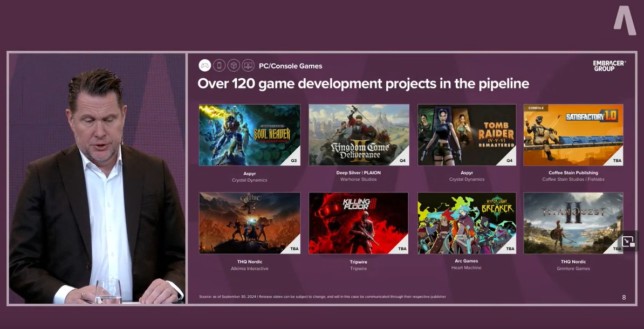Click the Q4 badge on Tomb Raider
Viewport: 644px width, 329px height.
(509, 161)
